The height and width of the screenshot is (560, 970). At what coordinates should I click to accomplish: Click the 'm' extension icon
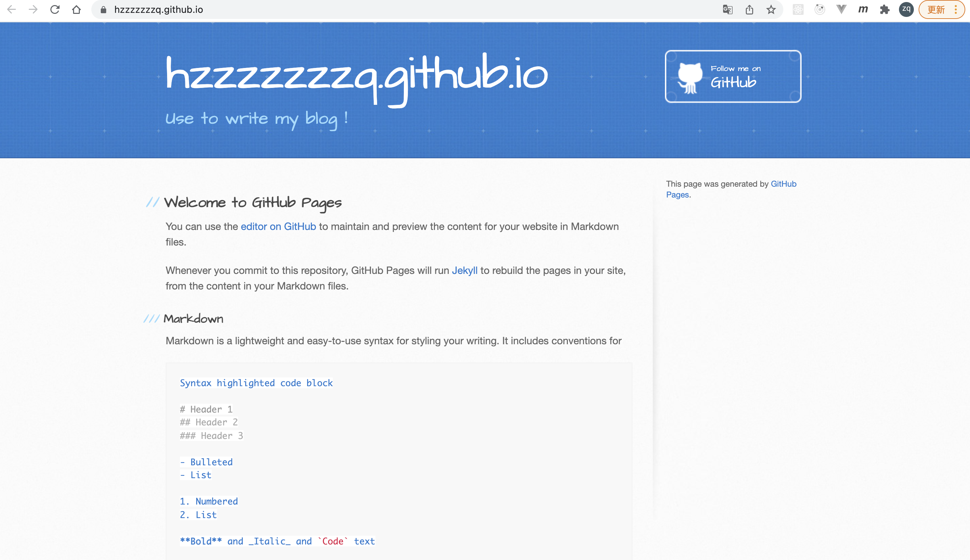point(863,9)
